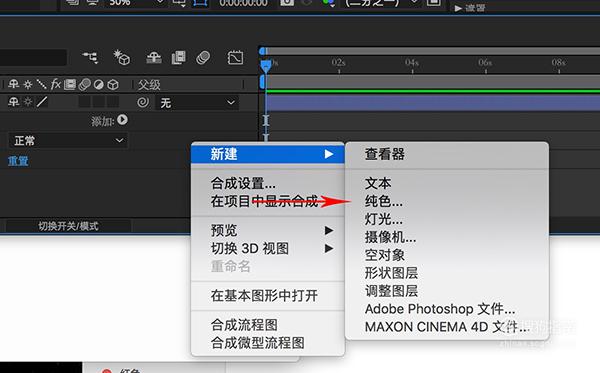The width and height of the screenshot is (600, 373).
Task: Click the motion blur column header icon
Action: (85, 84)
